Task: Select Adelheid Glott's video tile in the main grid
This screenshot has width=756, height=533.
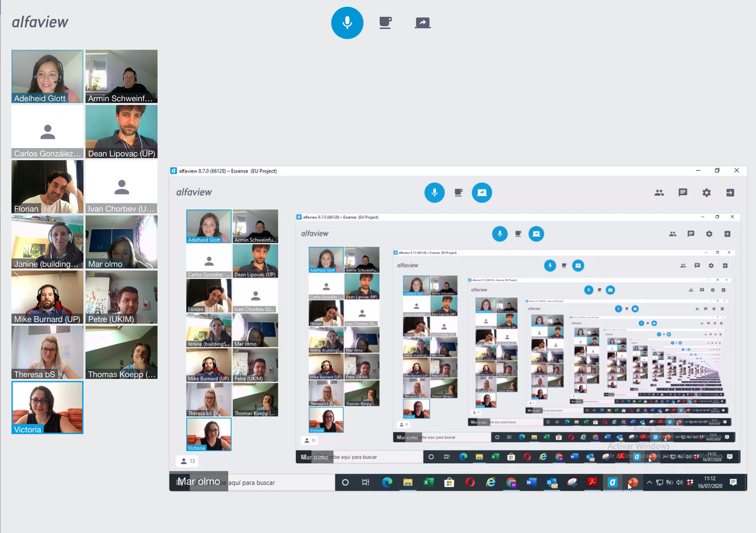Action: (47, 76)
